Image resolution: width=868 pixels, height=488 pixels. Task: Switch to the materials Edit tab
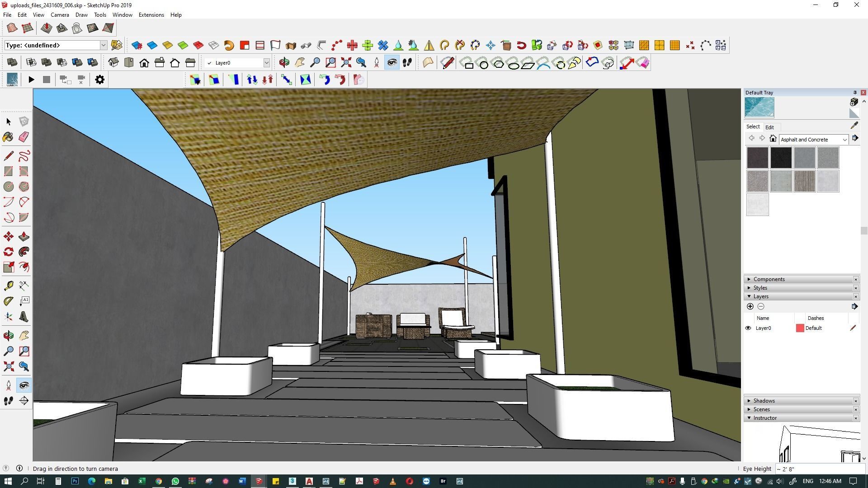pos(769,127)
